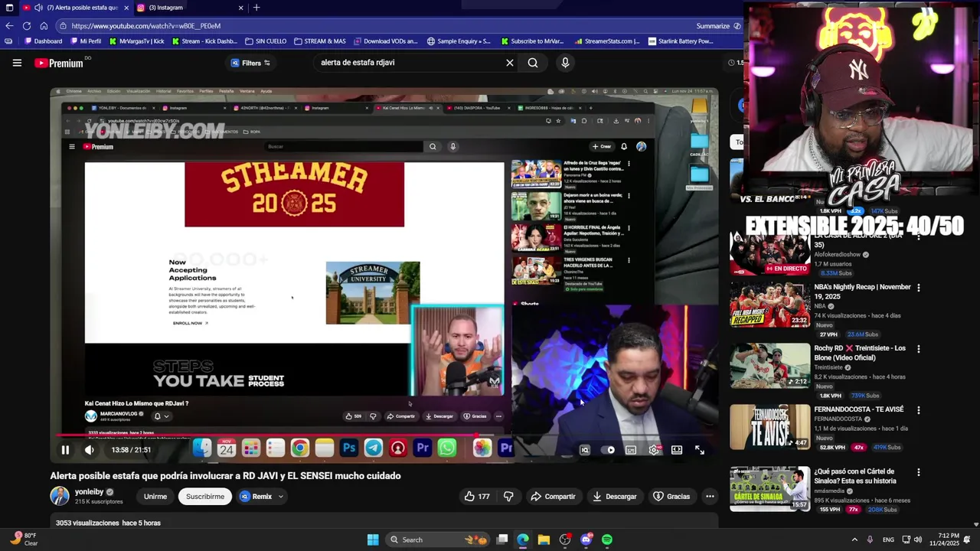This screenshot has height=551, width=980.
Task: Start voice search with the microphone
Action: [x=565, y=63]
